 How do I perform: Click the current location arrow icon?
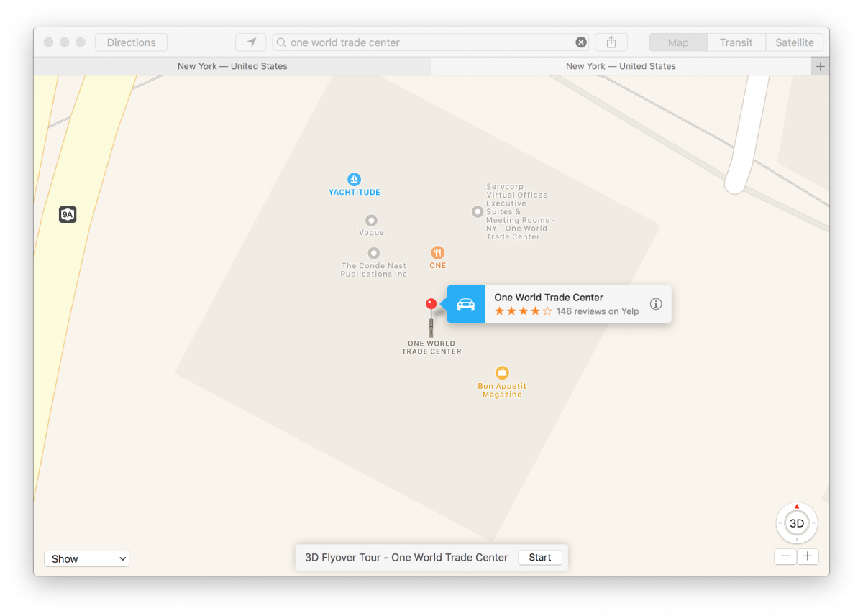pos(250,42)
